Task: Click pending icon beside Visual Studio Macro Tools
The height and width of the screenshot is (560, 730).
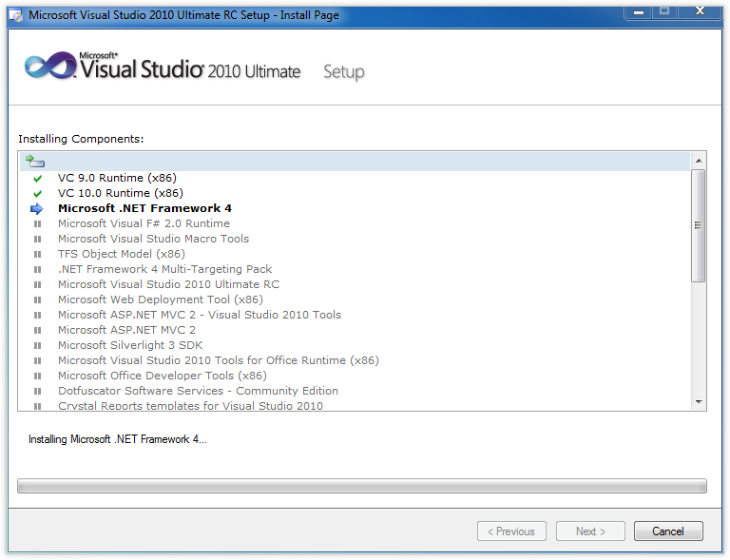Action: 37,240
